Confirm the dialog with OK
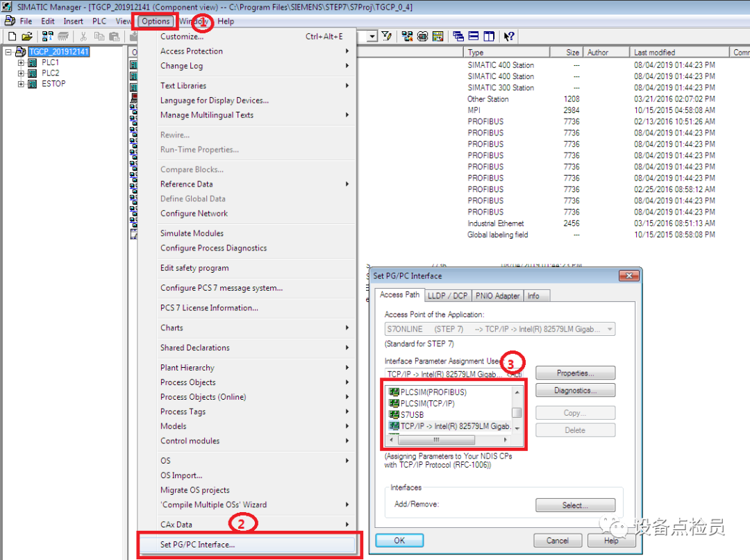This screenshot has width=750, height=560. (399, 541)
